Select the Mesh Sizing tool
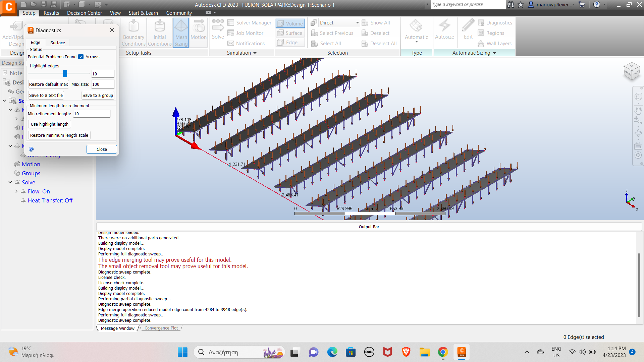 pos(181,32)
